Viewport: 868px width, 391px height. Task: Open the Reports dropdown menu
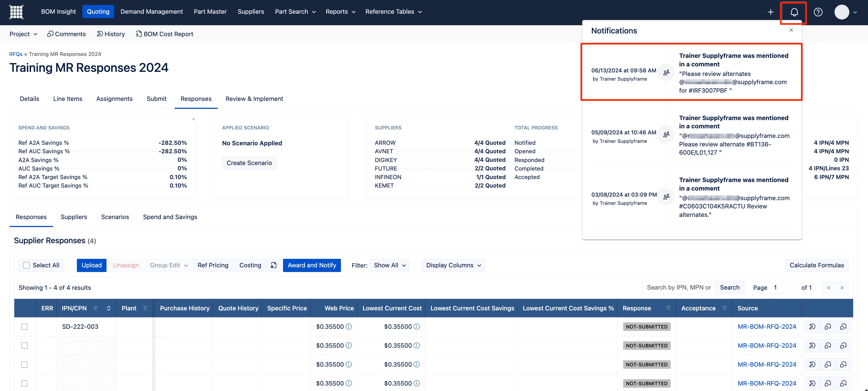340,12
